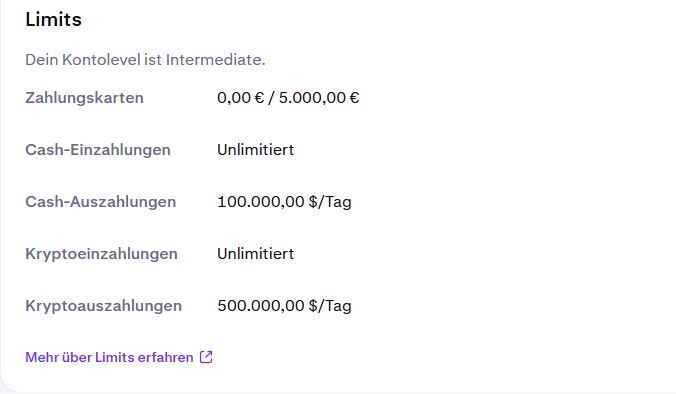Click the 0,00 € / 5.000,00 € value
This screenshot has height=394, width=676.
point(288,98)
